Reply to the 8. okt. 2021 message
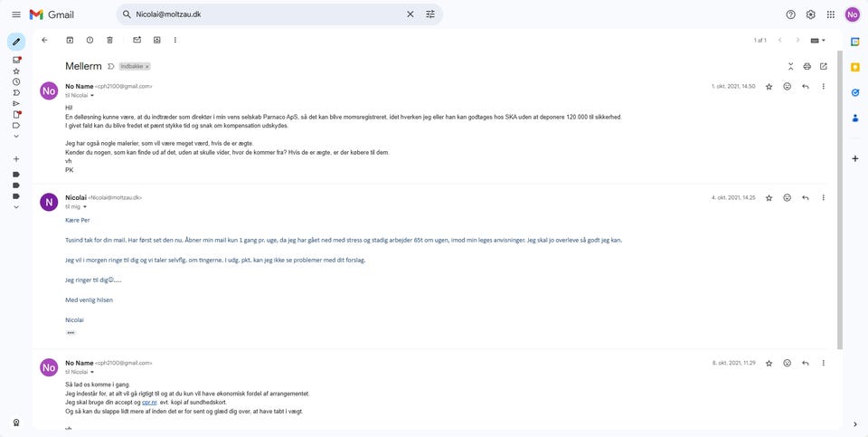Screen dimensions: 868x437 click(x=806, y=364)
